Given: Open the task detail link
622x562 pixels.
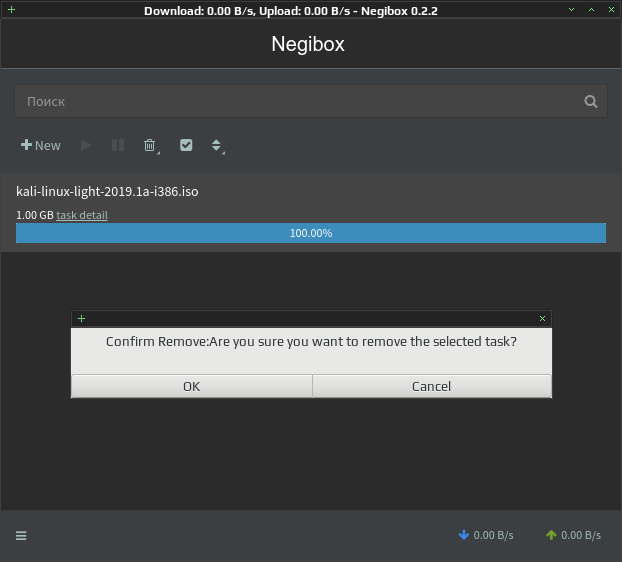Looking at the screenshot, I should [82, 215].
